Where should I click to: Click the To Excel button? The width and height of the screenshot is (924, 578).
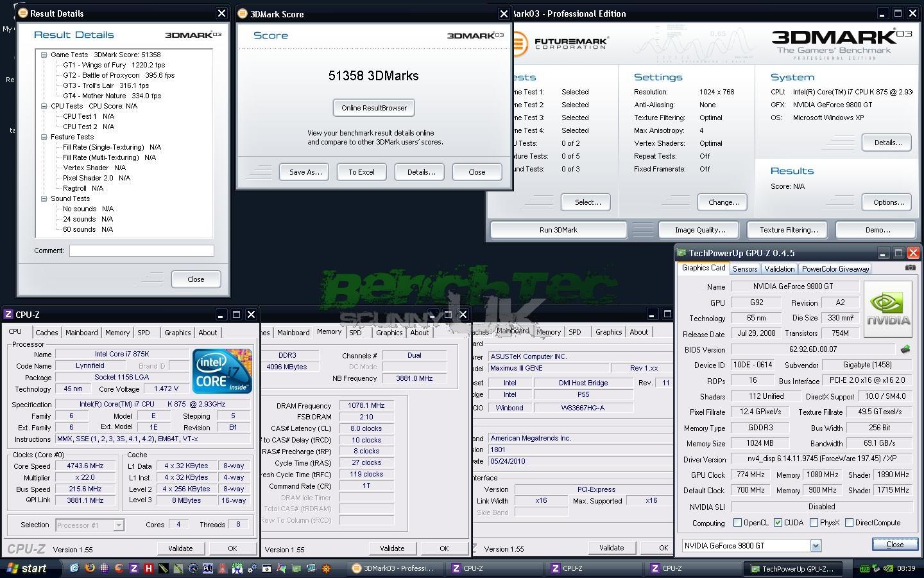click(x=361, y=172)
